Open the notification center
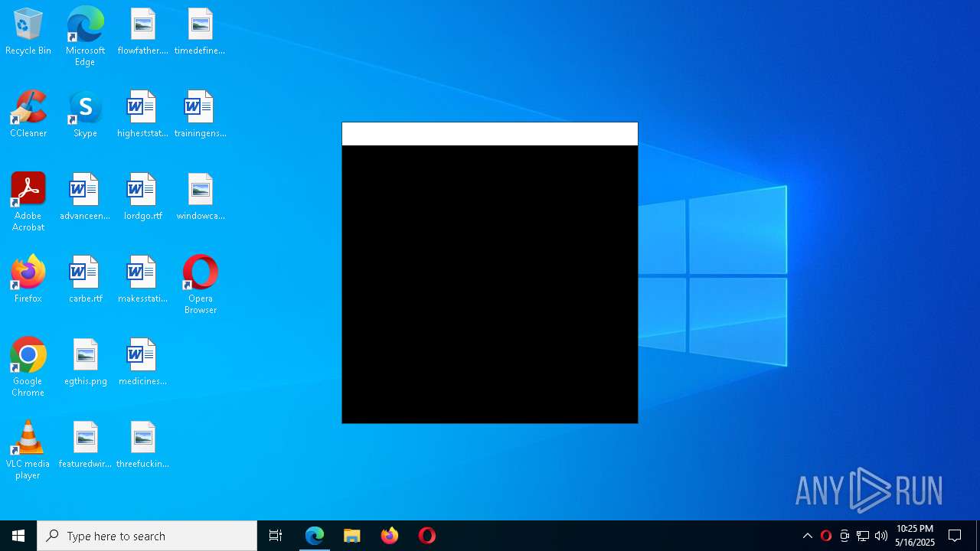The image size is (980, 551). coord(955,536)
